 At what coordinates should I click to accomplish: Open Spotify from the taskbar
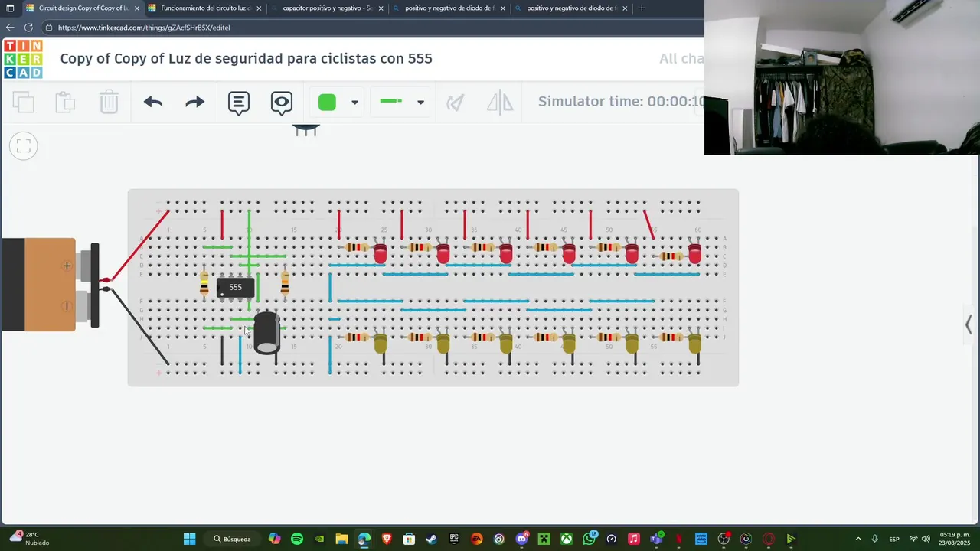(297, 539)
